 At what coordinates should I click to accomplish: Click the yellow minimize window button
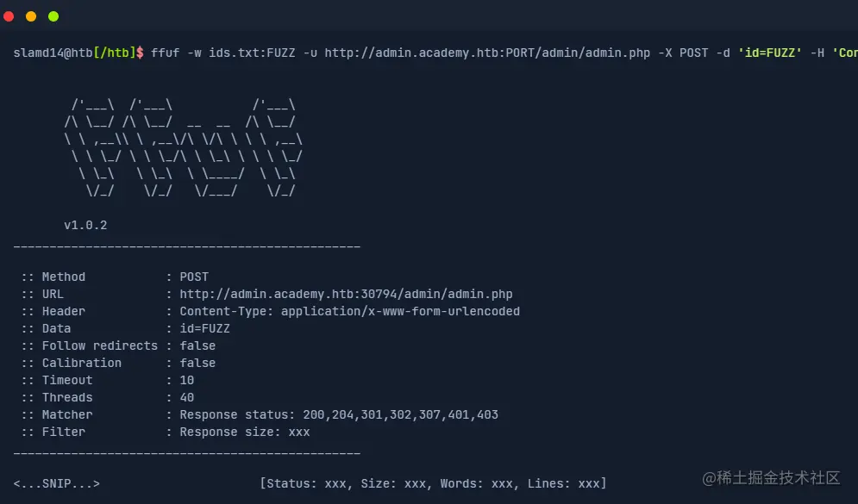31,16
